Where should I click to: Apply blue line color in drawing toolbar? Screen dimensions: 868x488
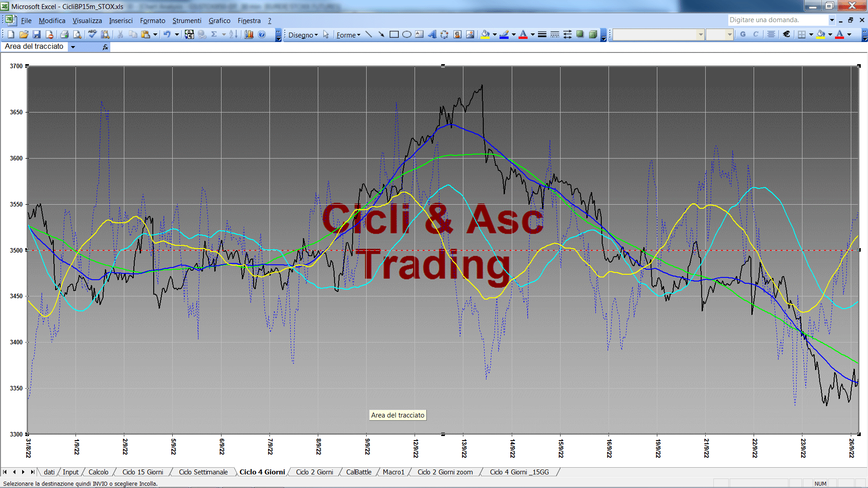pos(505,35)
